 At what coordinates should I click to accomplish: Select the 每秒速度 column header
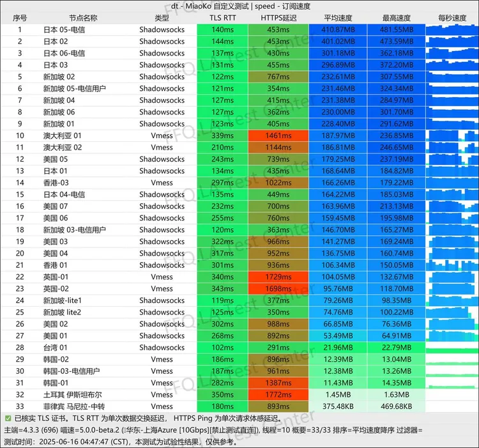point(452,18)
